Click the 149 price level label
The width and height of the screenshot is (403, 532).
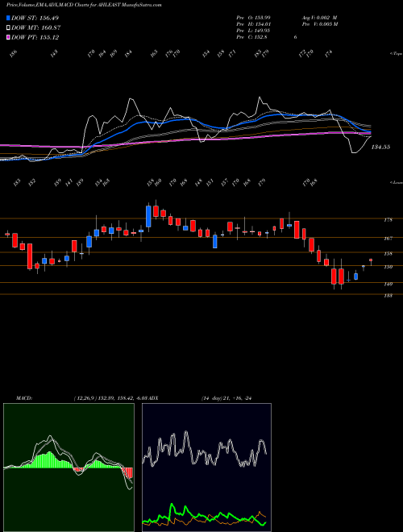tap(388, 284)
